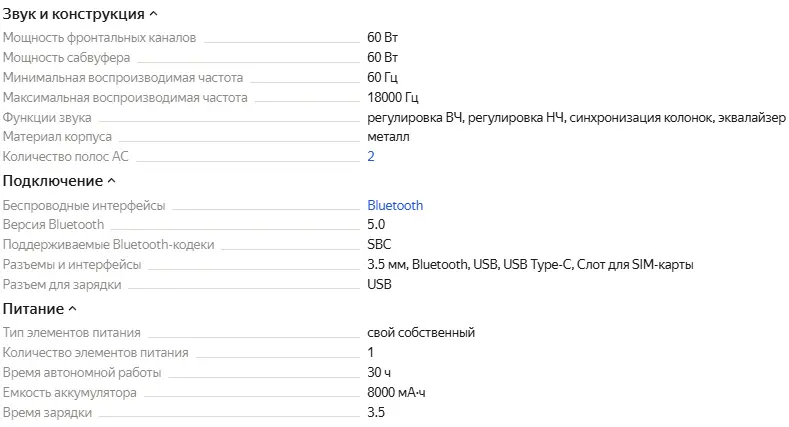The width and height of the screenshot is (789, 427).
Task: Click the "Функции звука" label
Action: click(x=47, y=117)
